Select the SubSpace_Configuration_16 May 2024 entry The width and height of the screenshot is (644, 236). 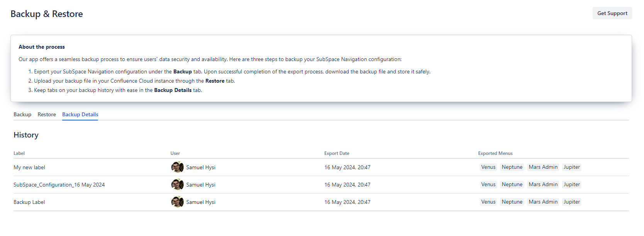pyautogui.click(x=59, y=185)
